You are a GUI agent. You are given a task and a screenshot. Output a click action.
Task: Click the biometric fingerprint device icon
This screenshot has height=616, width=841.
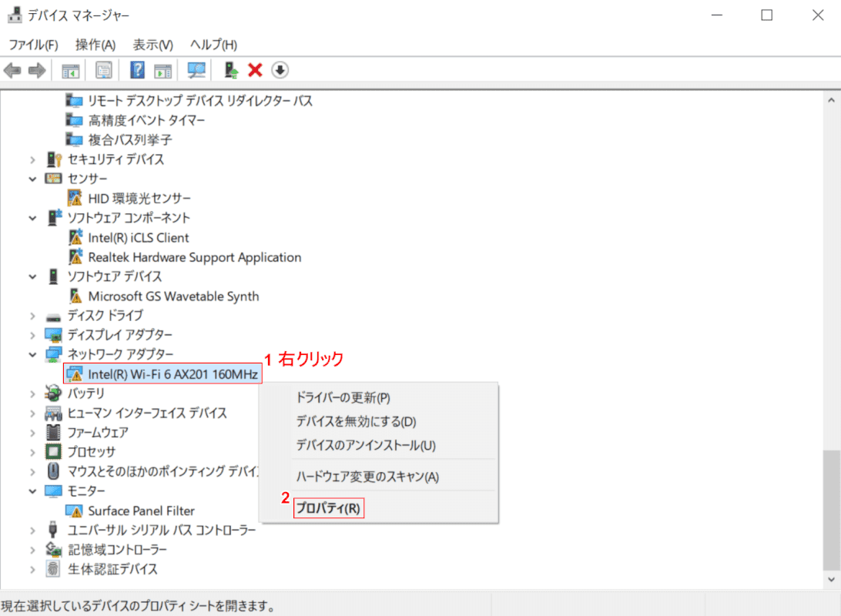(x=52, y=569)
